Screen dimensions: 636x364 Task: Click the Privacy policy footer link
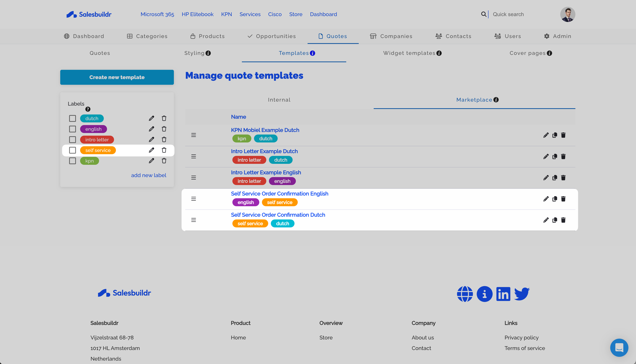[521, 338]
